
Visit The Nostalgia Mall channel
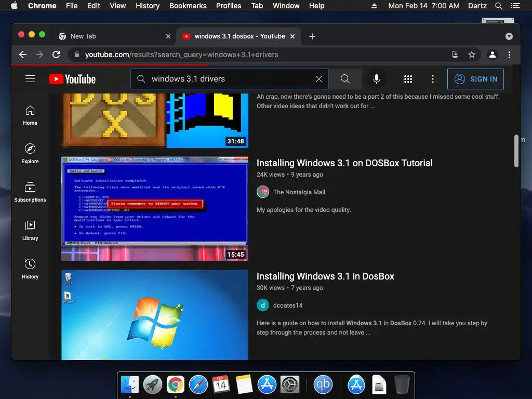[299, 192]
